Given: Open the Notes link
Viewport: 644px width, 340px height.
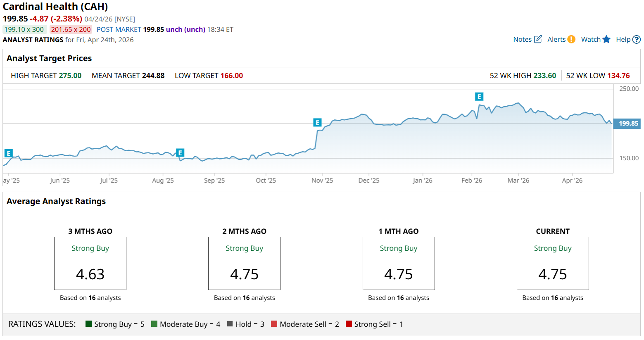Looking at the screenshot, I should pos(522,39).
